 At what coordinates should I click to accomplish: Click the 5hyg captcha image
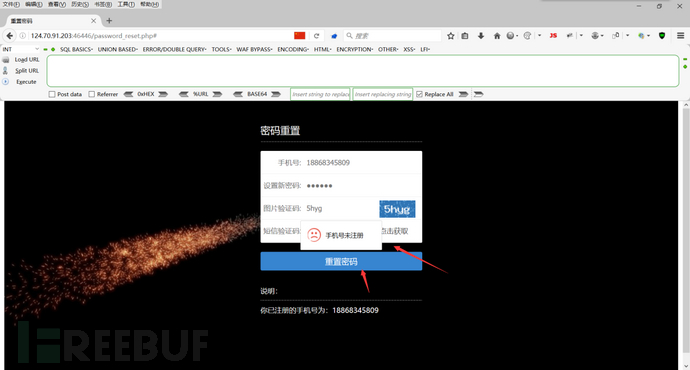397,209
